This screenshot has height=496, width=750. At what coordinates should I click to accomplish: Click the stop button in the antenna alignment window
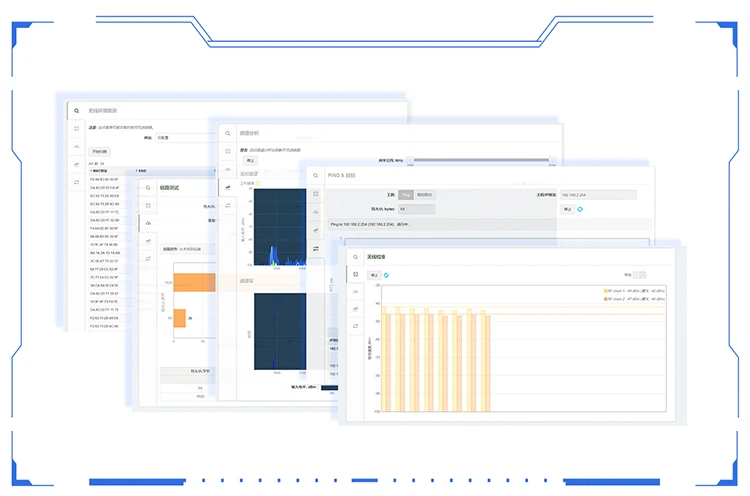[x=374, y=276]
